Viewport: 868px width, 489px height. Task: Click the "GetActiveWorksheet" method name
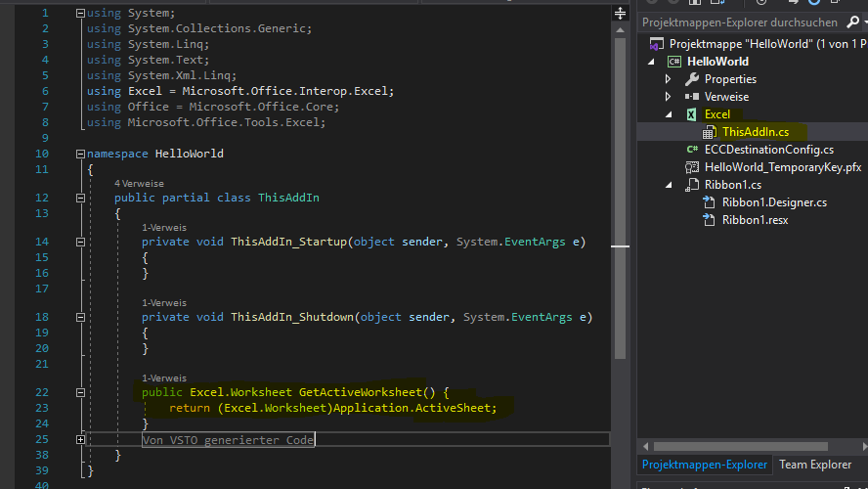(361, 392)
